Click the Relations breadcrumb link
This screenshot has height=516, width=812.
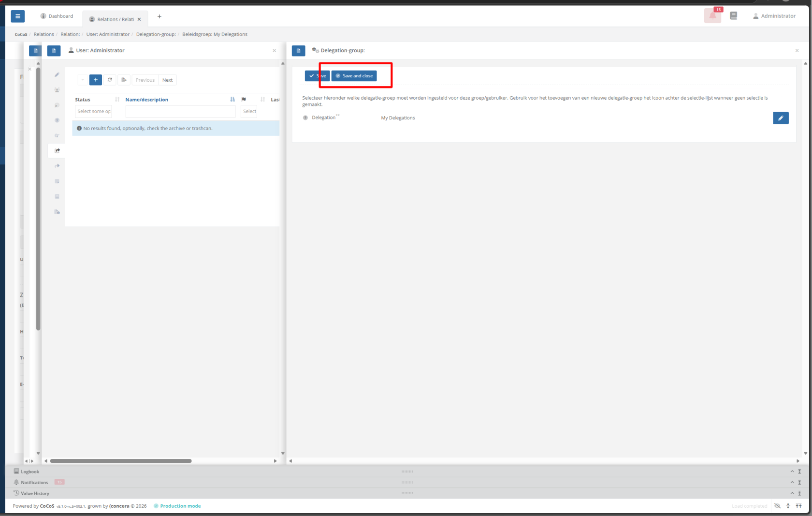(43, 34)
